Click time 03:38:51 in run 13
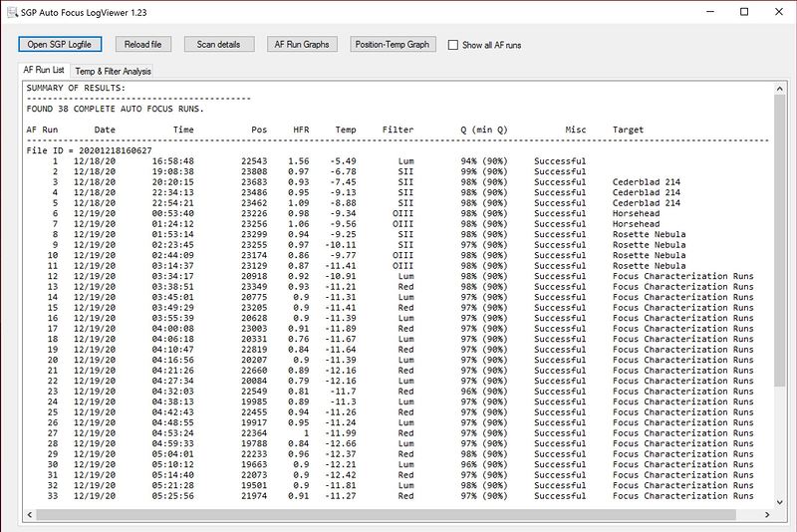Screen dimensions: 797x532 [172, 287]
